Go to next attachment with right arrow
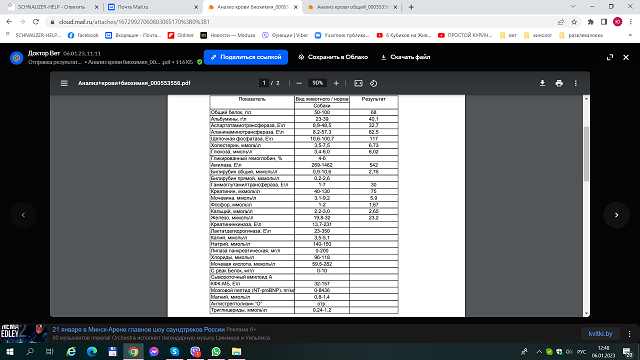Viewport: 640px width, 360px height. [616, 215]
